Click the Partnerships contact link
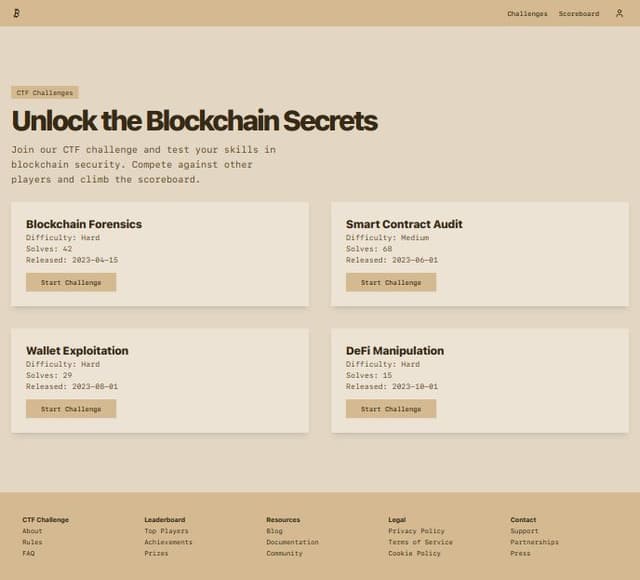The height and width of the screenshot is (580, 640). [534, 542]
